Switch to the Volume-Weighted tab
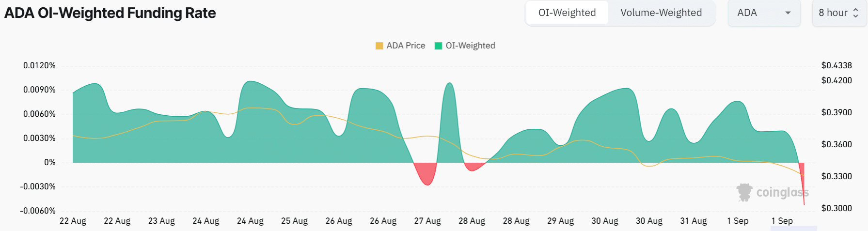 (x=661, y=13)
